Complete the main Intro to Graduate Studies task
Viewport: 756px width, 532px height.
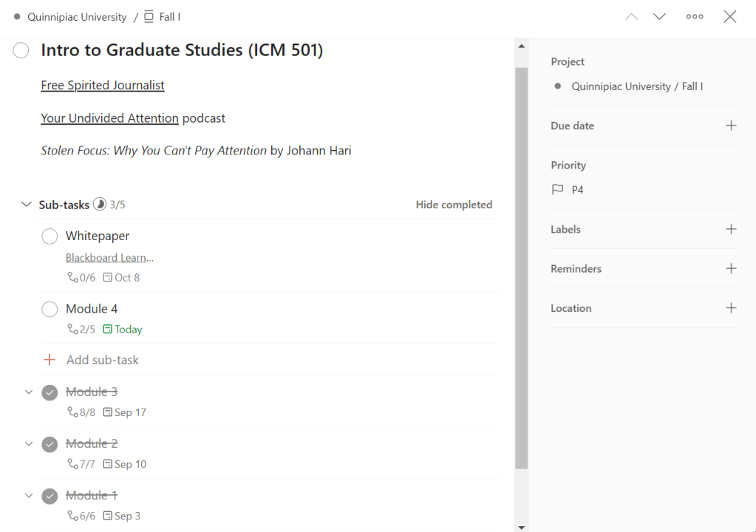[x=21, y=50]
